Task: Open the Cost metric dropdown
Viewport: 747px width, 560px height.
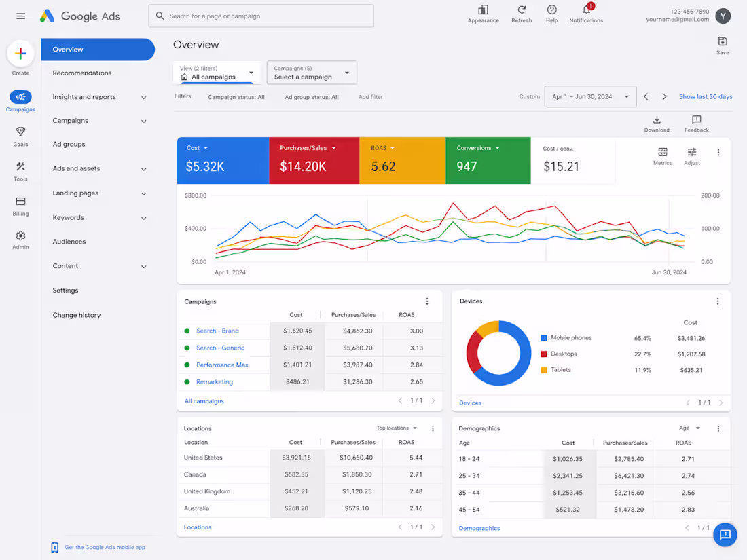Action: pos(197,148)
